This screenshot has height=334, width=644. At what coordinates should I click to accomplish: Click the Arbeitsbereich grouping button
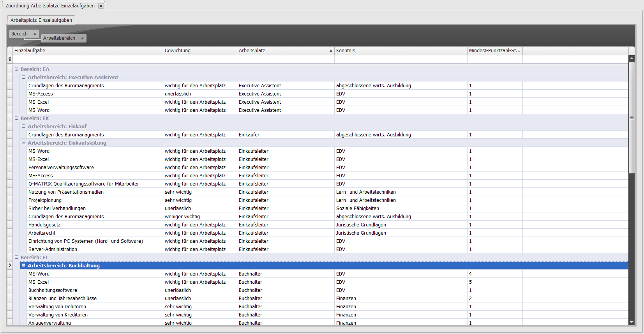63,38
